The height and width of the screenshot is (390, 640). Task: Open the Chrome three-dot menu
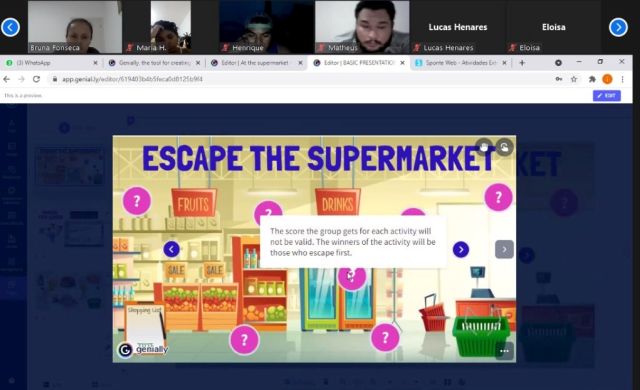(x=622, y=79)
